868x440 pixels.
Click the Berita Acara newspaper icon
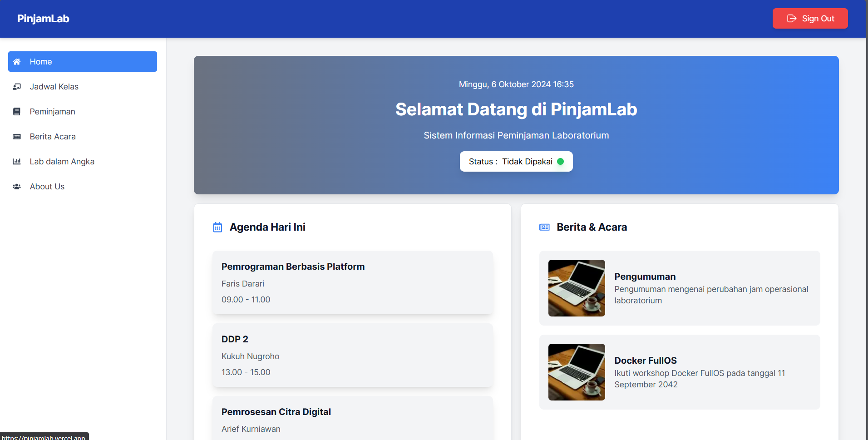(x=17, y=137)
